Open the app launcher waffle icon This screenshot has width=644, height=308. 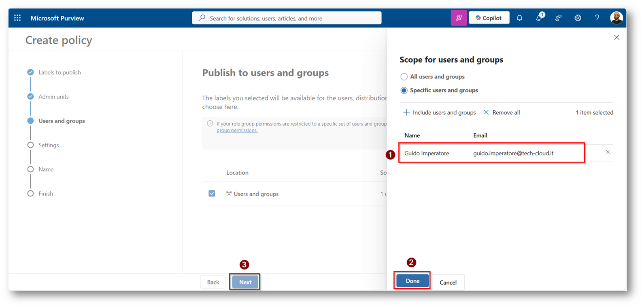tap(17, 18)
